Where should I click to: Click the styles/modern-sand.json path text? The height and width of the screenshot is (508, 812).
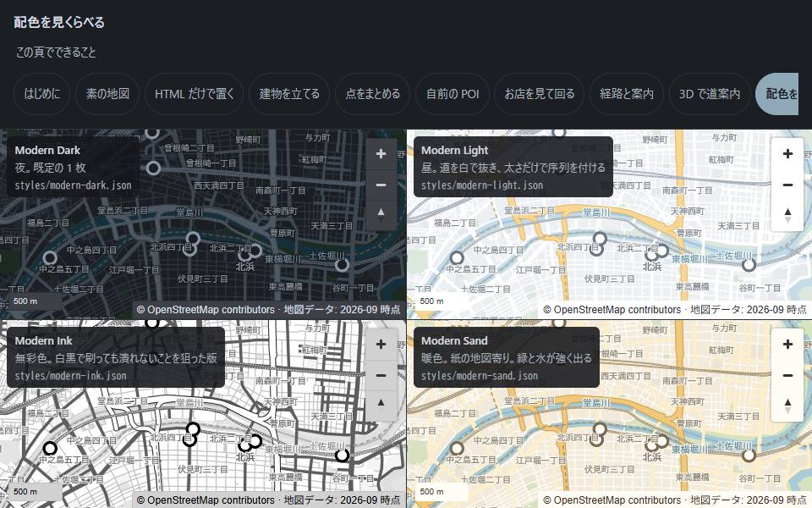[x=480, y=375]
